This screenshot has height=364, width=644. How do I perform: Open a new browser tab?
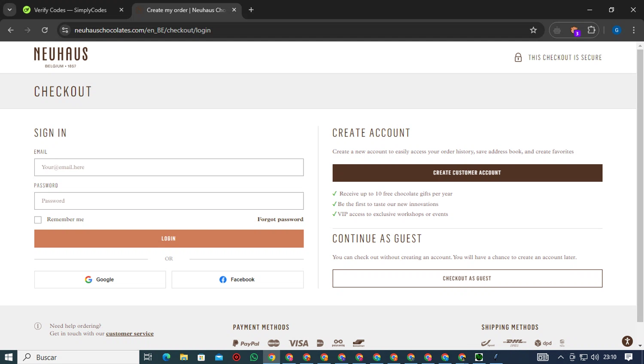tap(251, 10)
